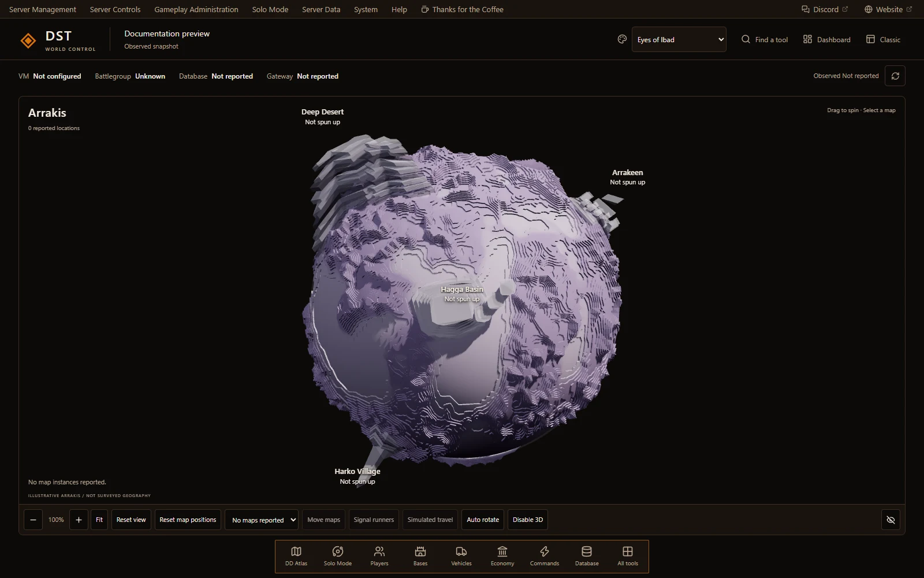Click the Gateway Not reported status
The width and height of the screenshot is (924, 578).
(303, 76)
